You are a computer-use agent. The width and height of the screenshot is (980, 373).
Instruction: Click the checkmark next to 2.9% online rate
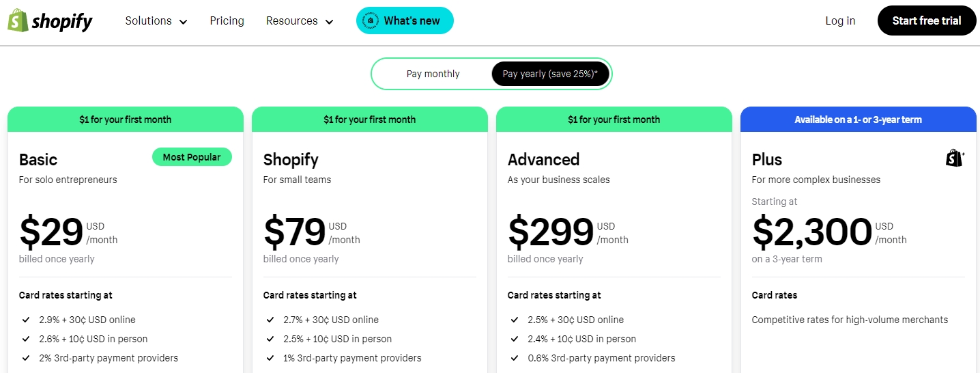(26, 320)
